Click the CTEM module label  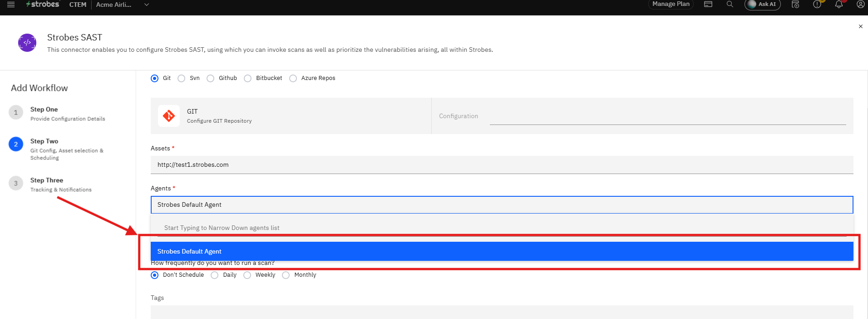coord(78,5)
